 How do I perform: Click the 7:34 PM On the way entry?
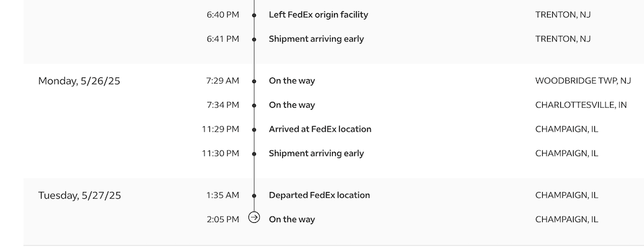click(x=292, y=105)
